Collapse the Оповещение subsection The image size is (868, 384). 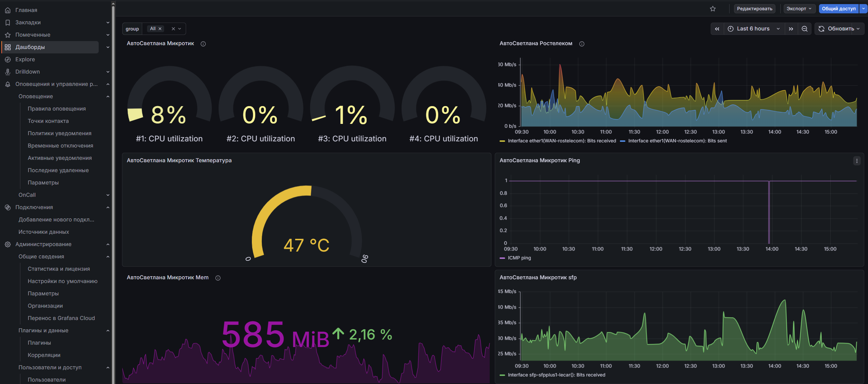tap(108, 97)
